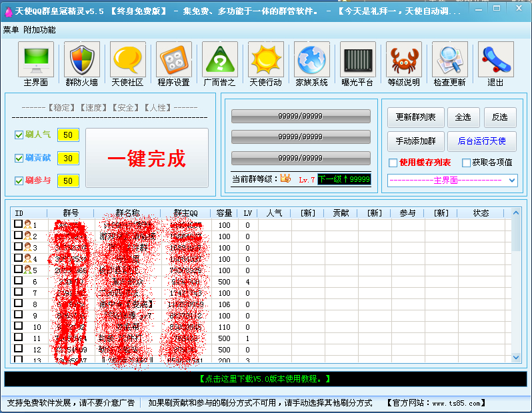
Task: Click user avatar icon in row 1
Action: (x=28, y=224)
